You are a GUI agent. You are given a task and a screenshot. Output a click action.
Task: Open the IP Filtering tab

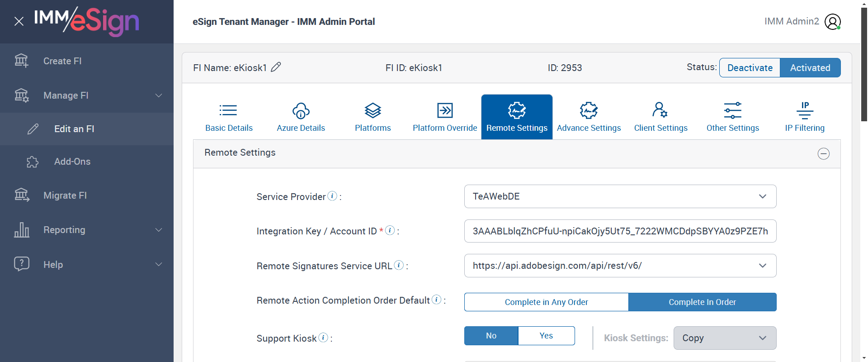[x=805, y=117]
